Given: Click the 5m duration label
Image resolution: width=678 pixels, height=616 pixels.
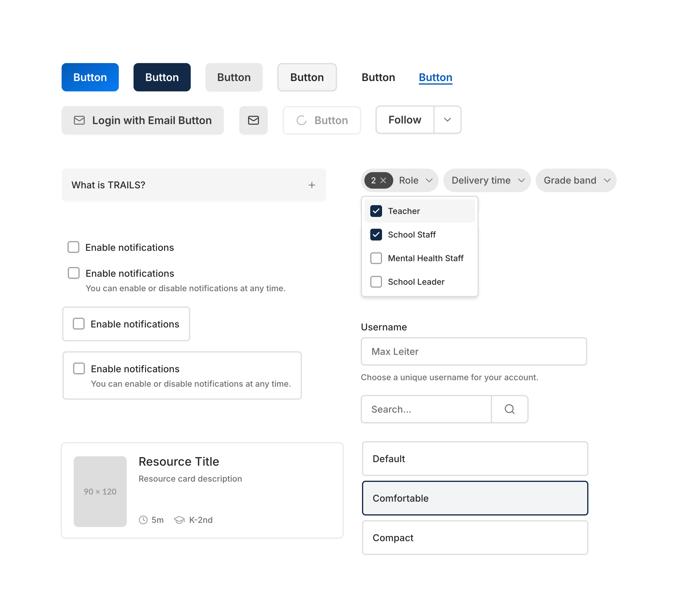Looking at the screenshot, I should (x=157, y=520).
